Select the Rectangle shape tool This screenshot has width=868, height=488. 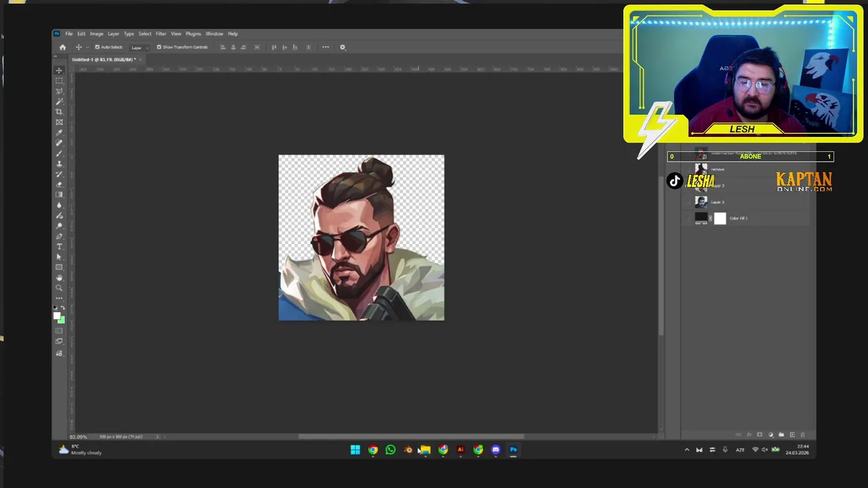click(x=59, y=267)
